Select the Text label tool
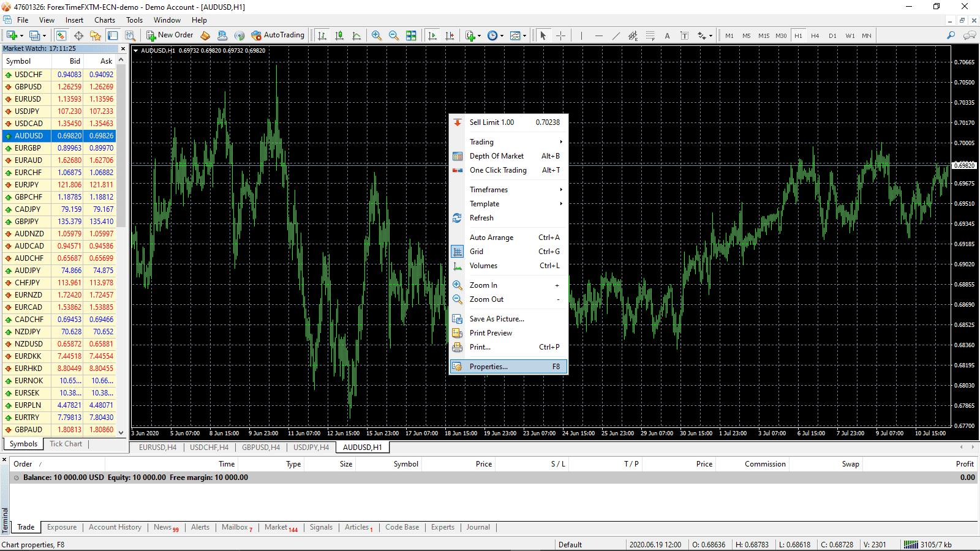 click(x=684, y=36)
